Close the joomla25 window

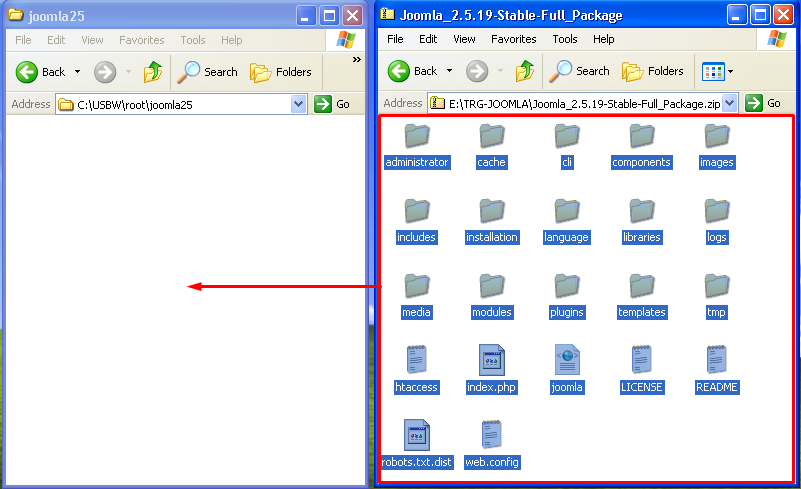tap(352, 16)
